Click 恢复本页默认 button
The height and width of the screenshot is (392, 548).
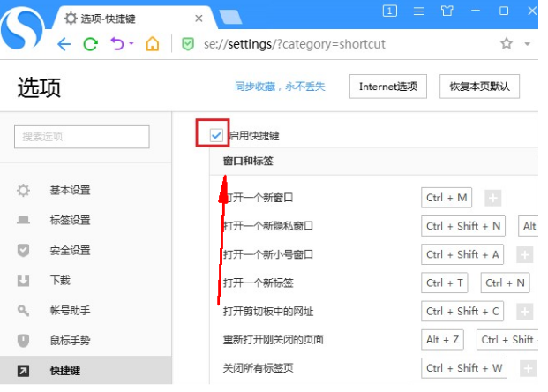point(479,87)
